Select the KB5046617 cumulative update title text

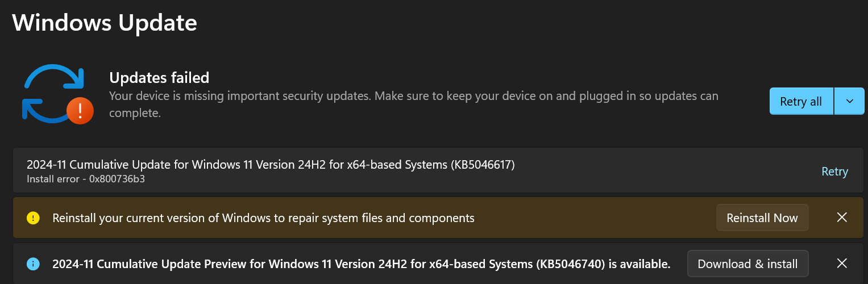[x=271, y=165]
